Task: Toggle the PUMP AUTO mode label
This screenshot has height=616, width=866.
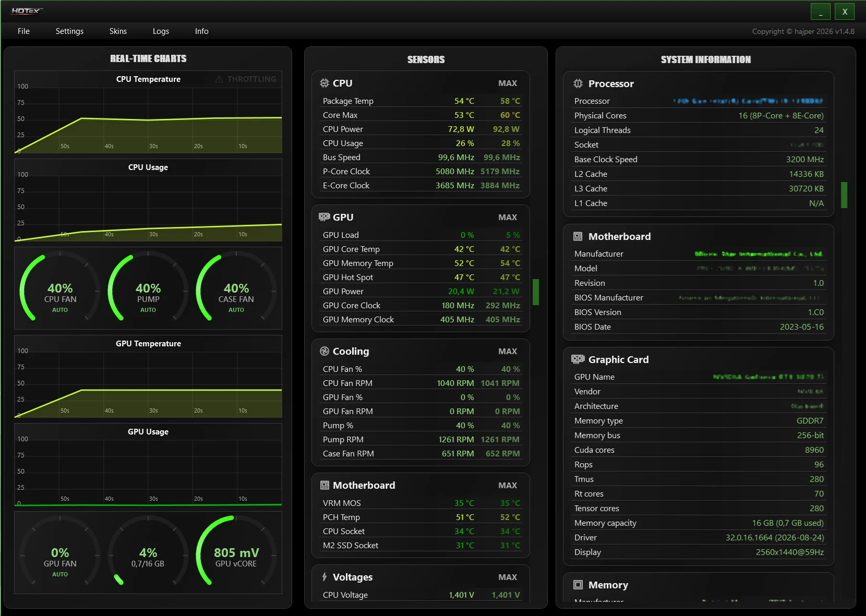Action: coord(148,310)
